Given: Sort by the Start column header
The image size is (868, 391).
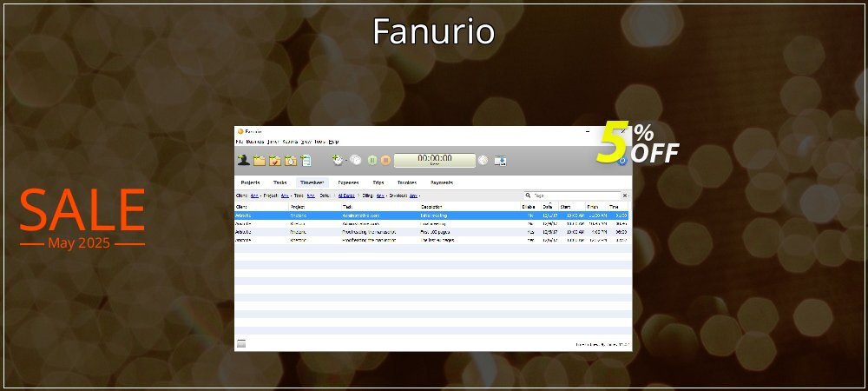Looking at the screenshot, I should 572,207.
